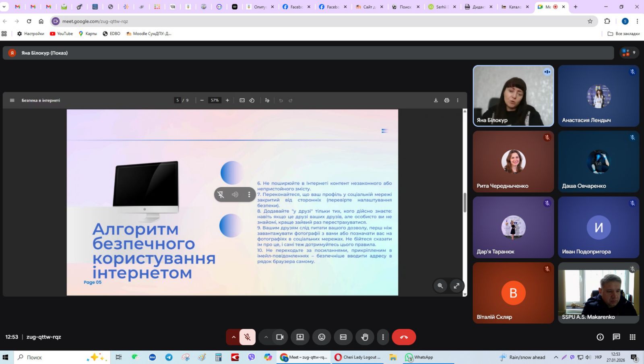The image size is (644, 364).
Task: Open the Meet activities grid icon
Action: [x=632, y=337]
